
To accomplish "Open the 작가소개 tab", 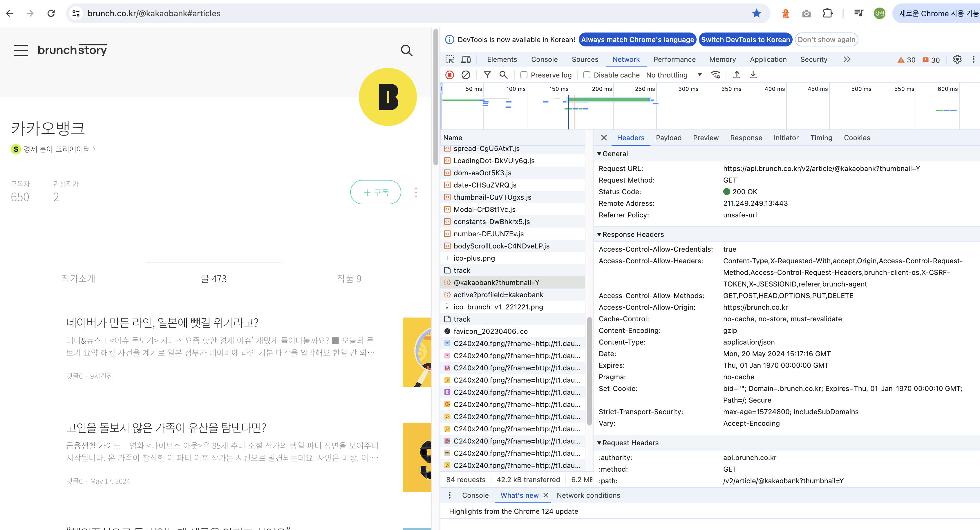I will (x=78, y=279).
